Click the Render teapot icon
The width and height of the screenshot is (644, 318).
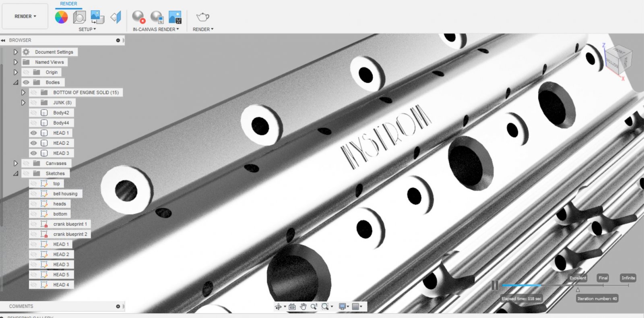point(202,17)
